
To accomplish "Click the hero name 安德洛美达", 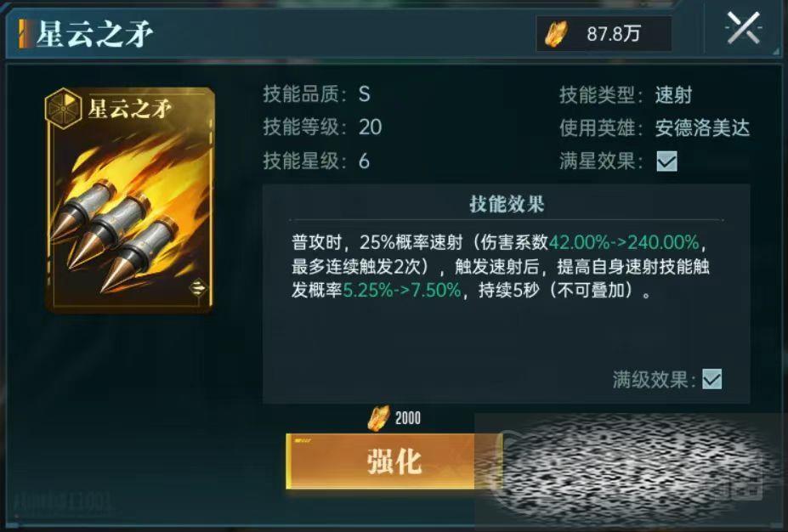I will tap(702, 128).
